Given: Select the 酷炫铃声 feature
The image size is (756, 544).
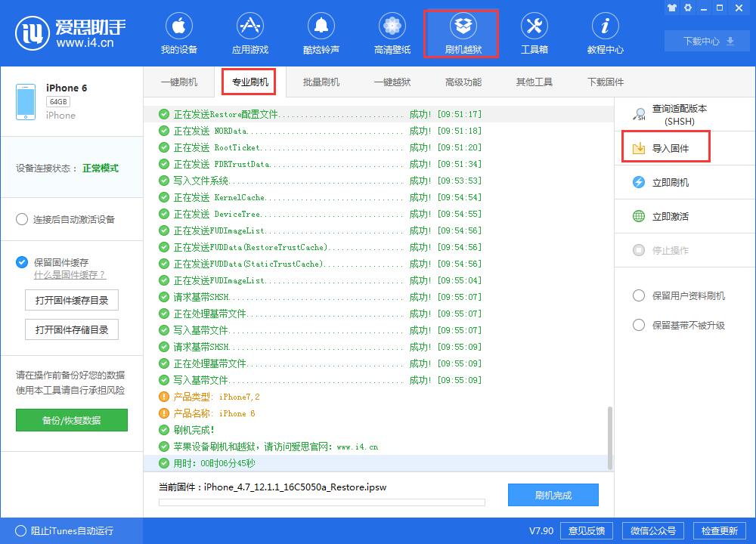Looking at the screenshot, I should click(321, 32).
